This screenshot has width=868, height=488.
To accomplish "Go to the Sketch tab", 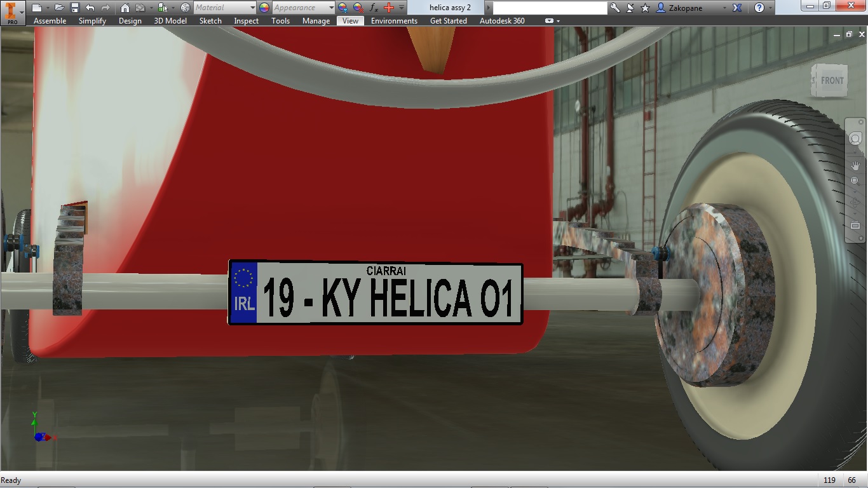I will (x=210, y=21).
